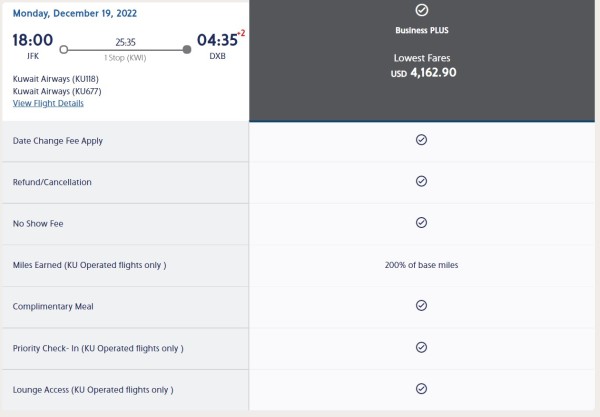Click the DXB arrival dot on route line
The width and height of the screenshot is (600, 417).
coord(187,49)
